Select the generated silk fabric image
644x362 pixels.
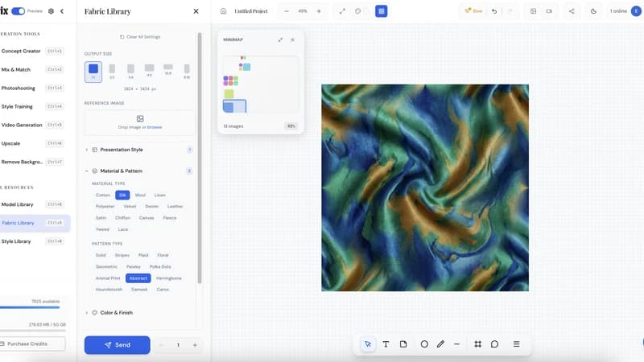point(425,188)
